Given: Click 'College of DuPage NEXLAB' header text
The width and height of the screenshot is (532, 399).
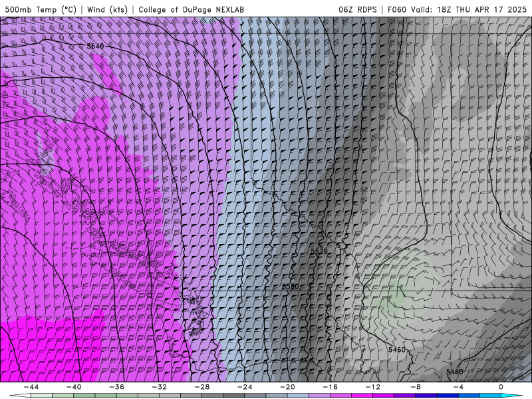Looking at the screenshot, I should pyautogui.click(x=191, y=9).
